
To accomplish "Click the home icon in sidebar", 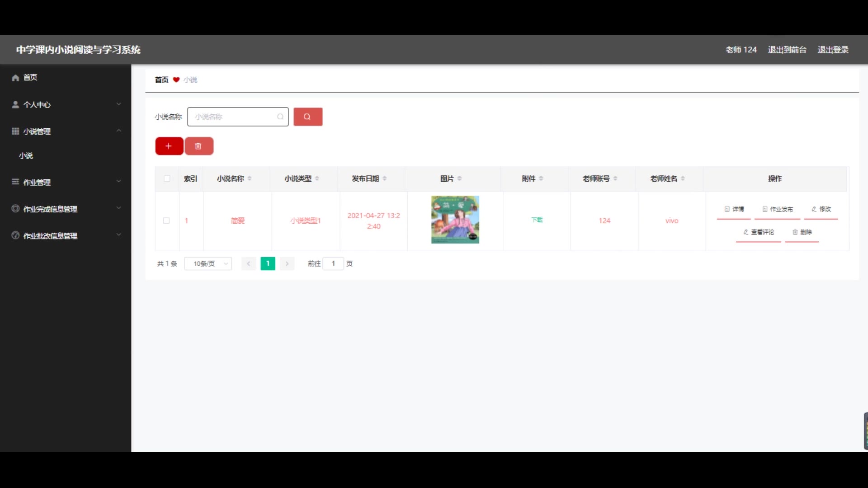I will (x=15, y=78).
